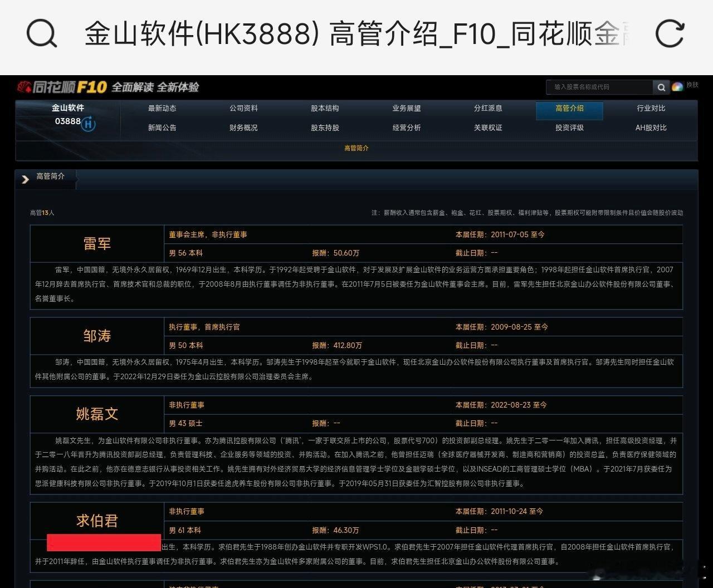Click the 换肤 text link

692,85
